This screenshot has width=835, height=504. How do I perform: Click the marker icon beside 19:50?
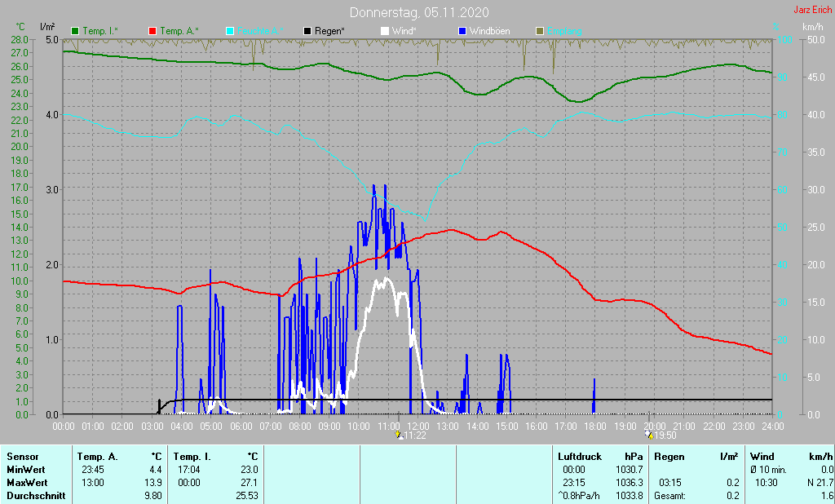click(648, 435)
